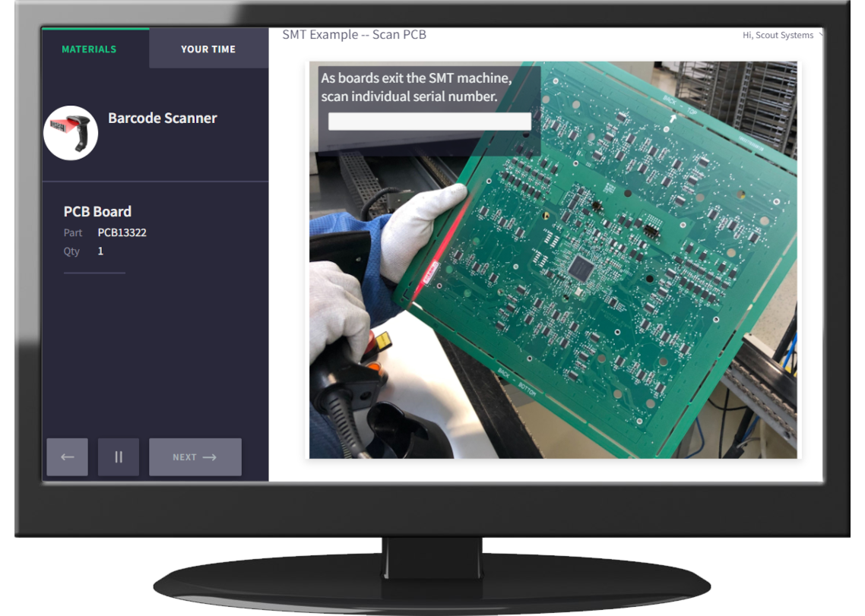Open the Hi, Scout Systems user menu
Viewport: 865px width, 616px height.
coord(778,36)
